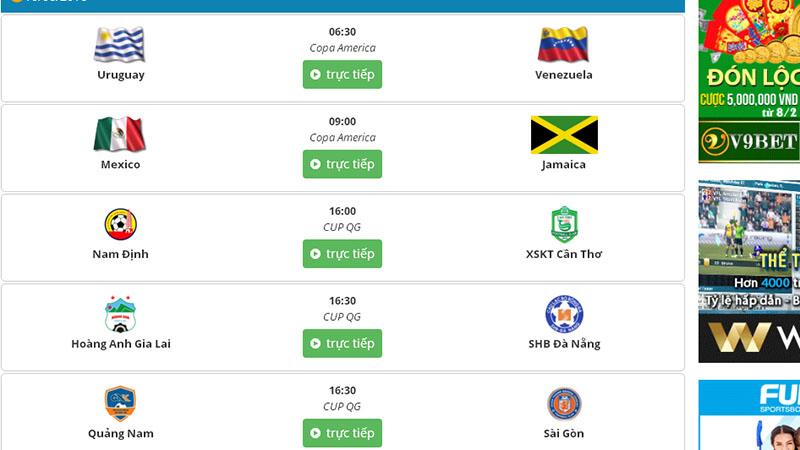Select the Uruguay team name

[120, 75]
